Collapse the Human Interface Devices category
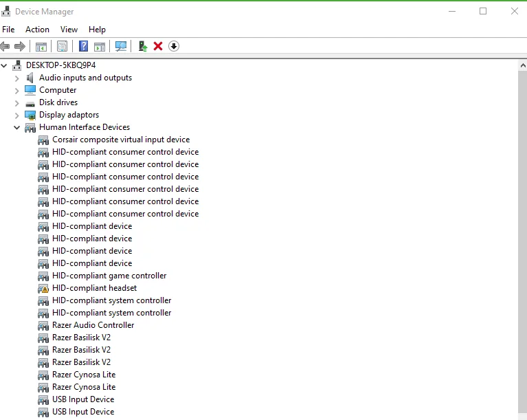The width and height of the screenshot is (527, 420). (x=16, y=127)
